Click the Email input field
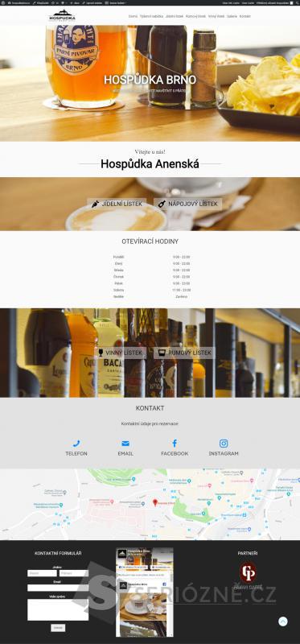 [58, 588]
